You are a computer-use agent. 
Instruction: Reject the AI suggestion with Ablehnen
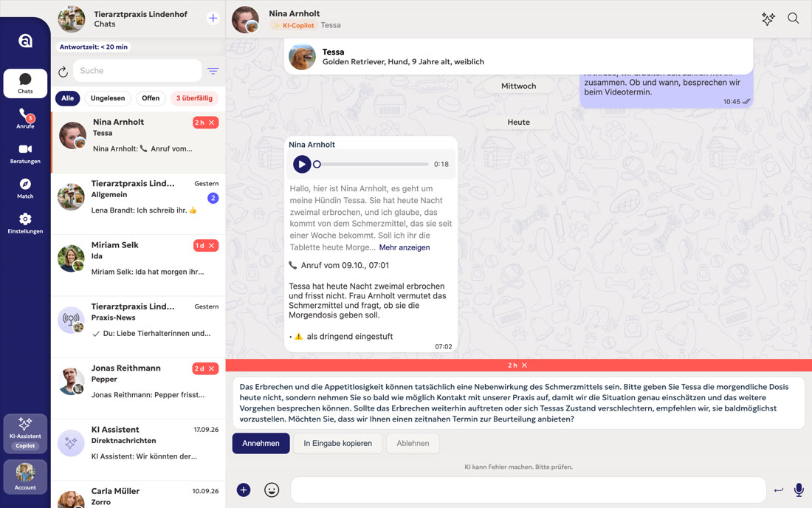pyautogui.click(x=413, y=443)
